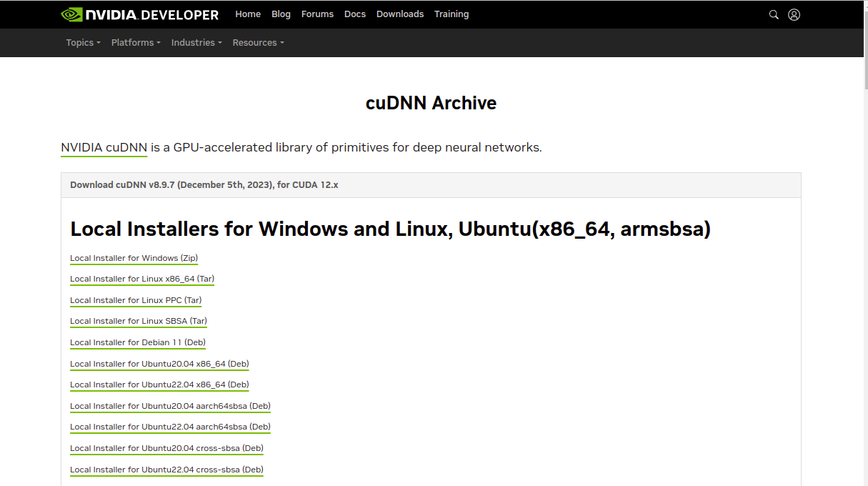Collapse the Download cuDNN v8.9.7 section header

tap(431, 185)
